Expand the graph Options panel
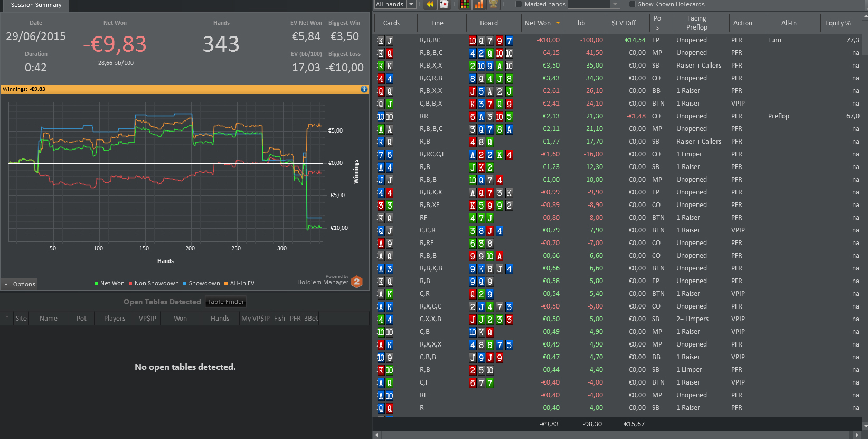This screenshot has width=868, height=439. [x=20, y=284]
